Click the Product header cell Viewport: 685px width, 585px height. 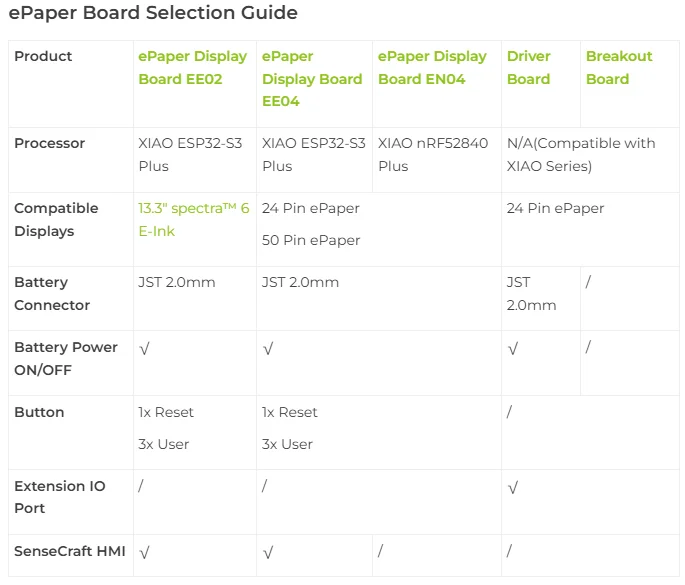(x=43, y=56)
